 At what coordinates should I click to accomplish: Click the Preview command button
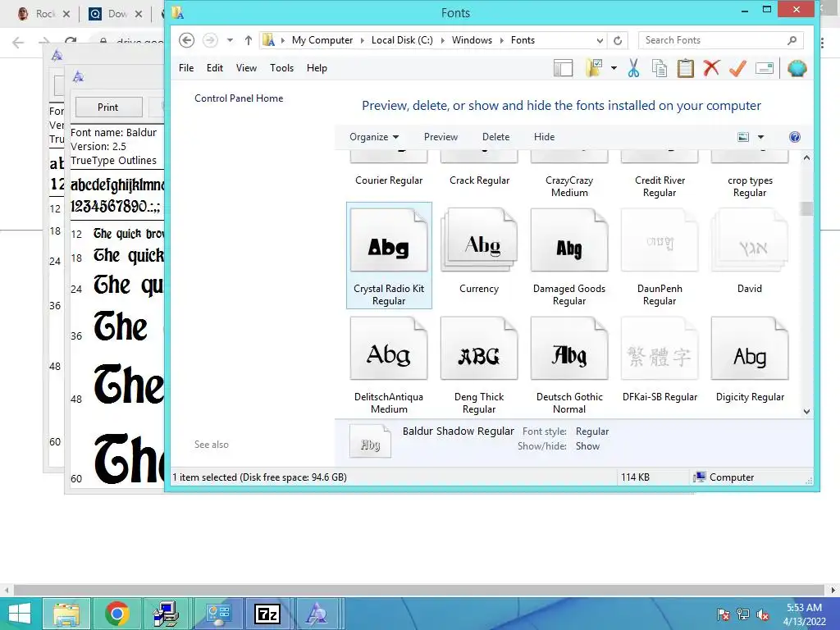(441, 137)
